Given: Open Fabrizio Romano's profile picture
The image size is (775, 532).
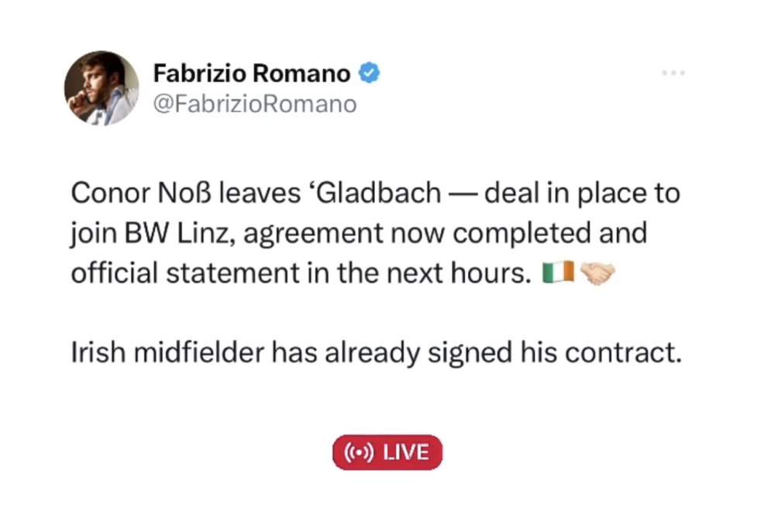Looking at the screenshot, I should tap(101, 88).
